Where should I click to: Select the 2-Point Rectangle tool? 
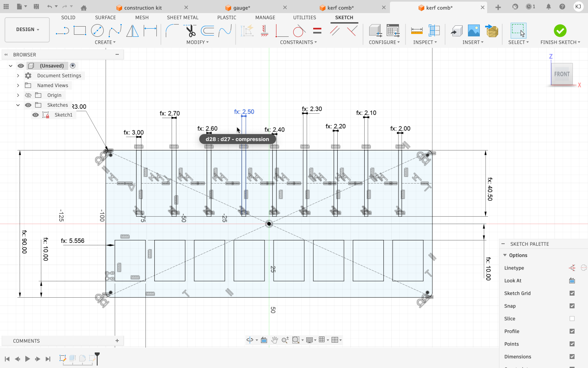click(x=80, y=31)
